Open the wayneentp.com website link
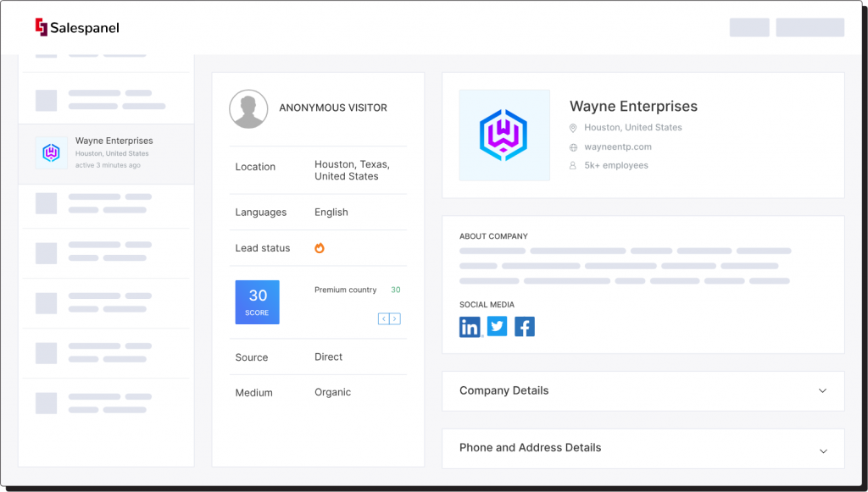Viewport: 868px width, 492px height. [618, 147]
